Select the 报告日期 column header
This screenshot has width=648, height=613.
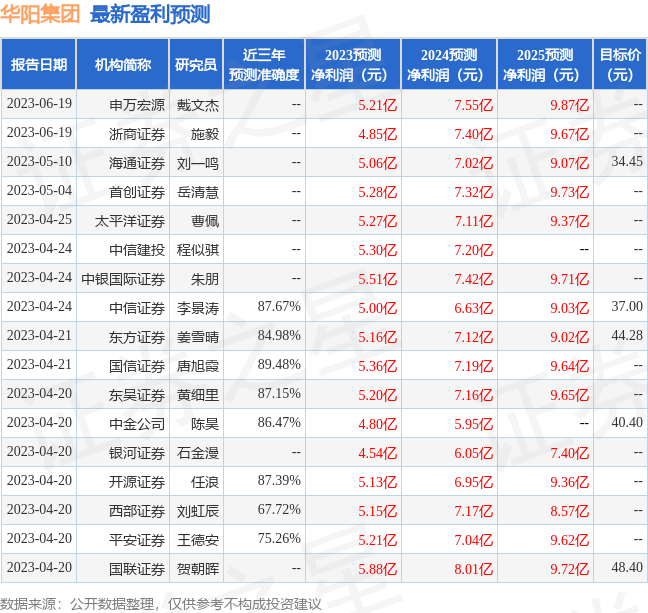point(39,64)
